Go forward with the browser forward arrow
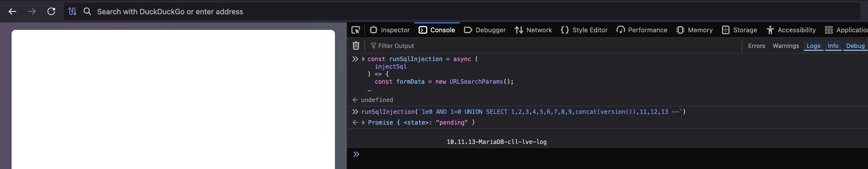 click(x=32, y=12)
